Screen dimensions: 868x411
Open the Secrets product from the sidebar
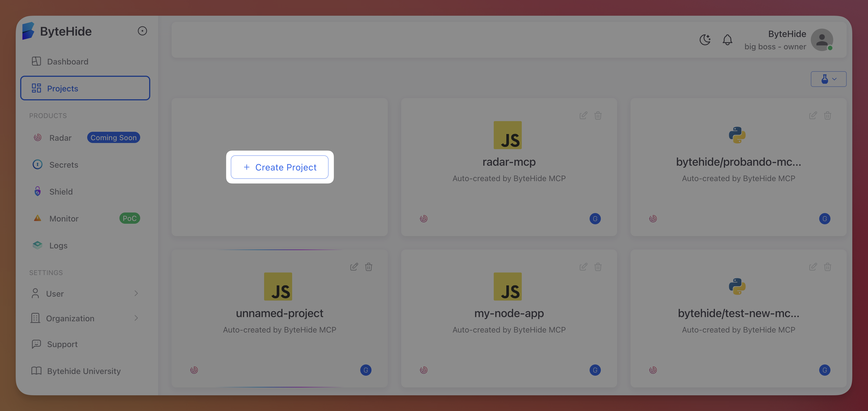pos(63,164)
